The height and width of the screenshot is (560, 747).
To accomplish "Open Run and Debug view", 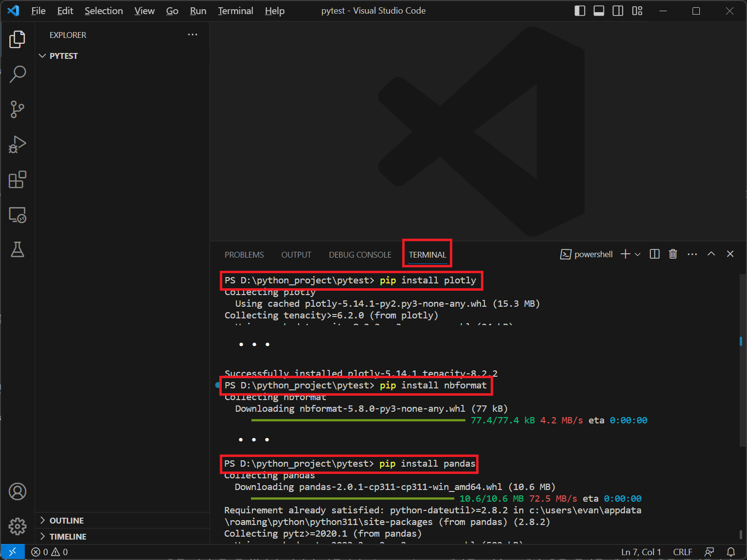I will coord(18,144).
